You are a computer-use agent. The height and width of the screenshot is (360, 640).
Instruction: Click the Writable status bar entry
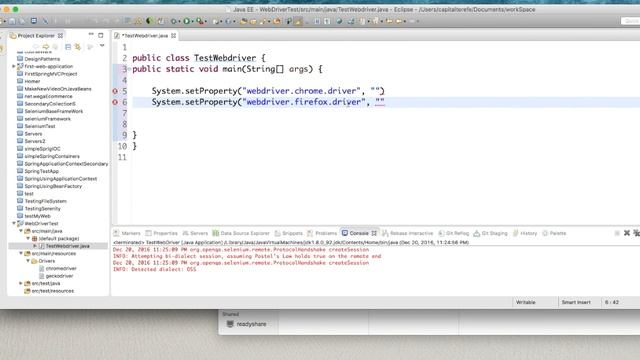(x=525, y=302)
